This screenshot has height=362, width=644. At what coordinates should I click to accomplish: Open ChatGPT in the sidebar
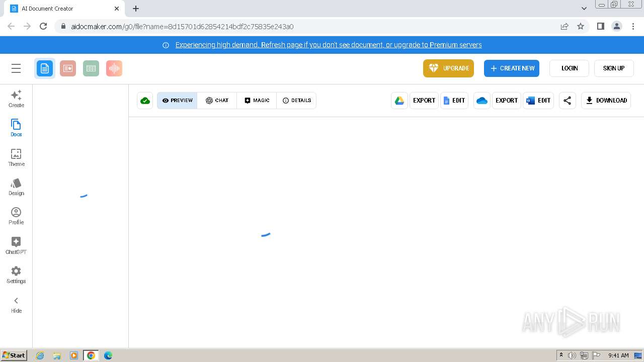16,245
